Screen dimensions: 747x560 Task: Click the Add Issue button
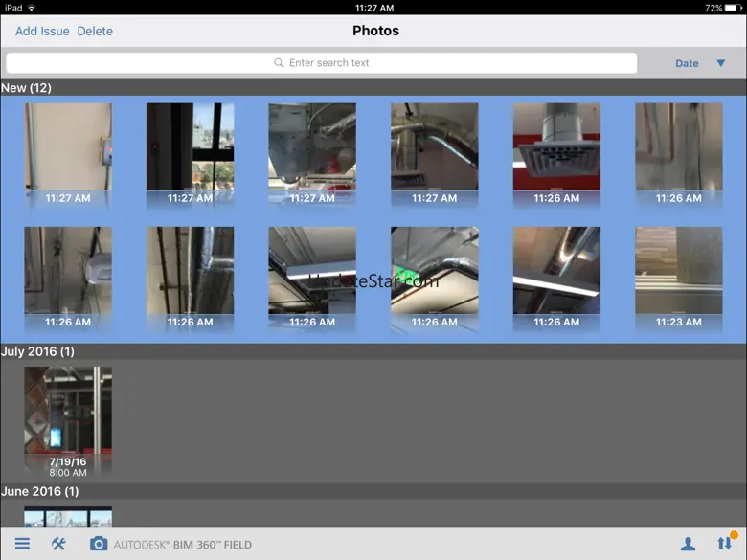[x=42, y=31]
